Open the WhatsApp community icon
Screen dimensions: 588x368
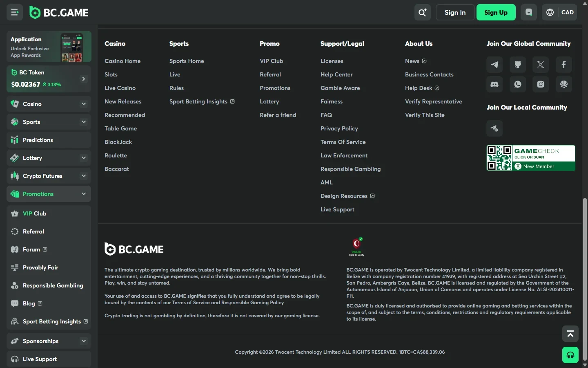pos(518,84)
